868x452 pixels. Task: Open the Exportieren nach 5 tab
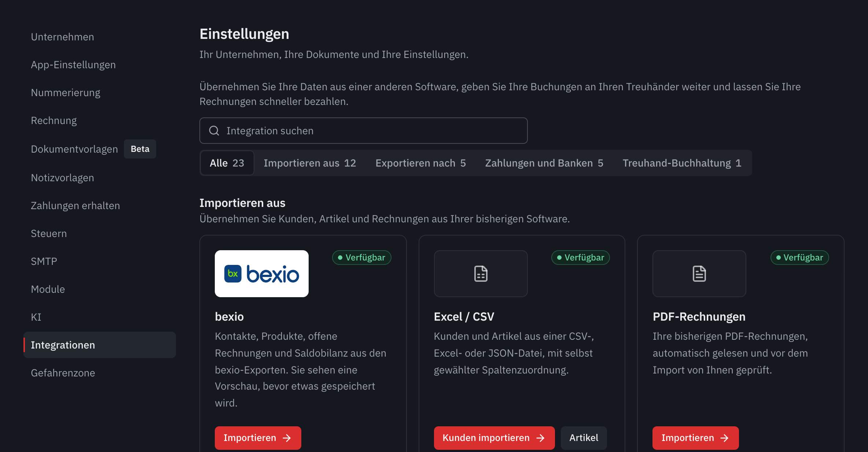tap(420, 163)
